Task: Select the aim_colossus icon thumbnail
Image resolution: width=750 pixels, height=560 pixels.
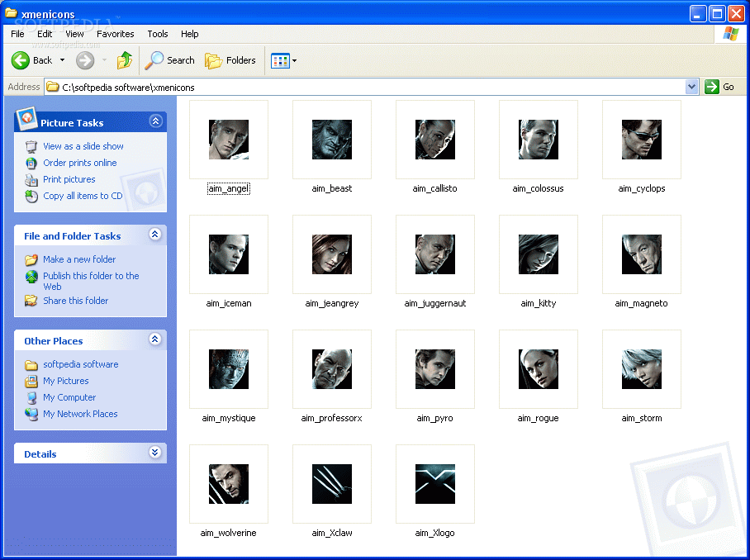Action: (539, 140)
